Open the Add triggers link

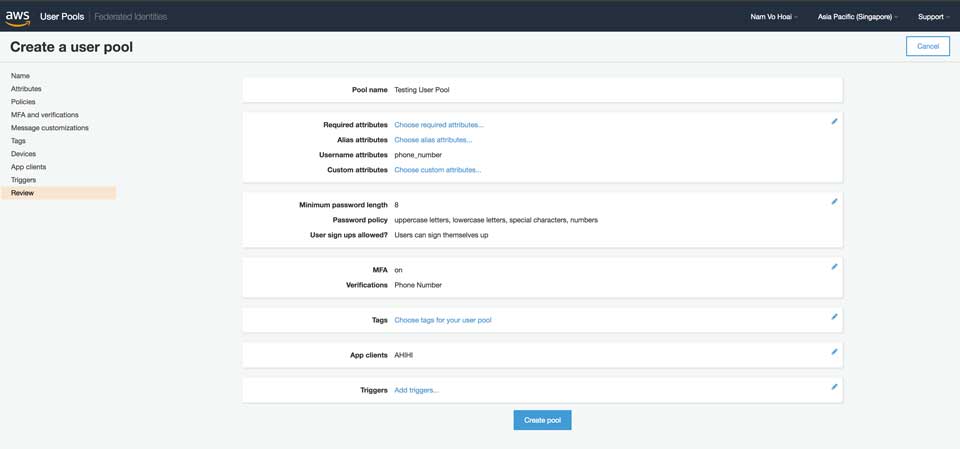tap(416, 390)
